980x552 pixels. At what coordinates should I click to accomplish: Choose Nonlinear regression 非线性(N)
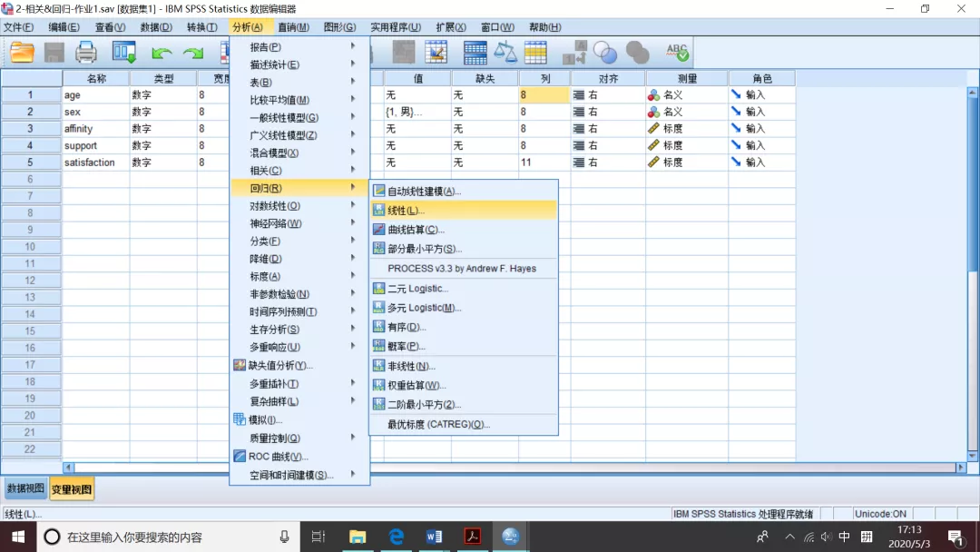click(x=464, y=366)
